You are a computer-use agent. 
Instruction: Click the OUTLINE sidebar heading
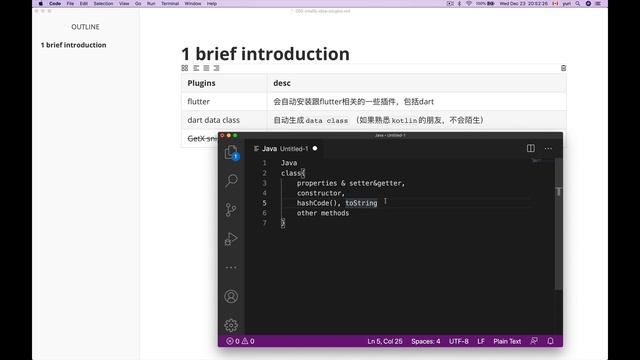[85, 27]
